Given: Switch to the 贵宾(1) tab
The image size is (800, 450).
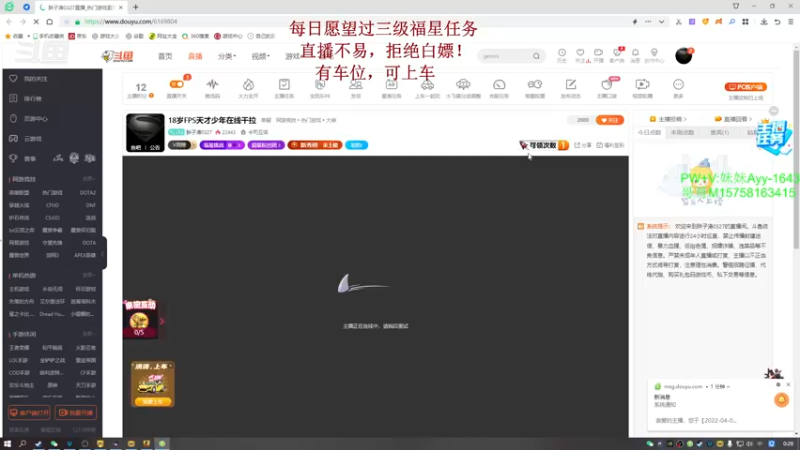Looking at the screenshot, I should pos(719,132).
